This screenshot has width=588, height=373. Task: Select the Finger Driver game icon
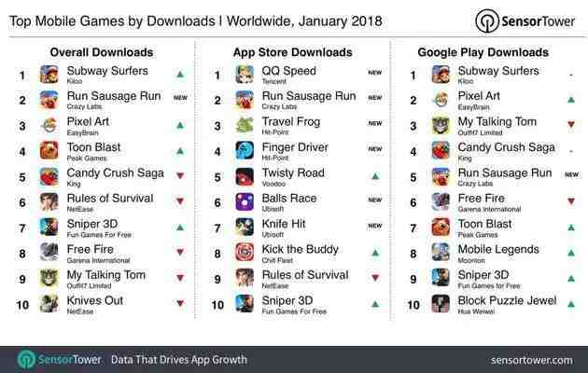pyautogui.click(x=245, y=150)
